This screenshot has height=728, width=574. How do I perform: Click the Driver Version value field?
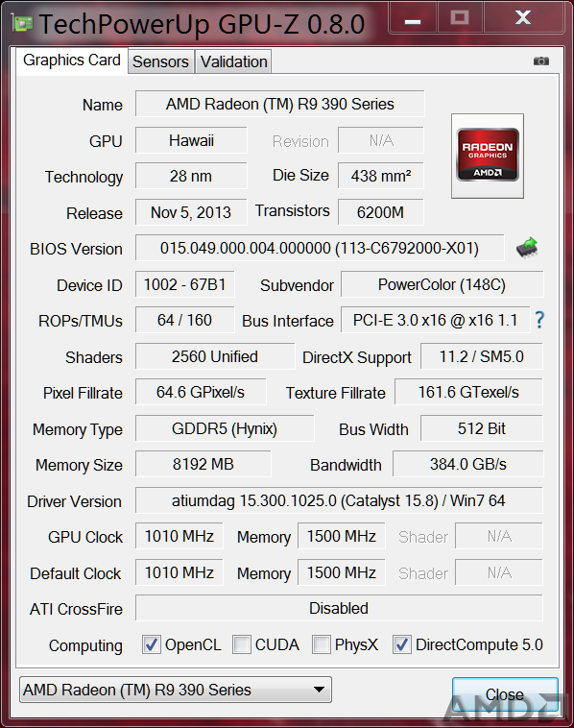[x=339, y=500]
